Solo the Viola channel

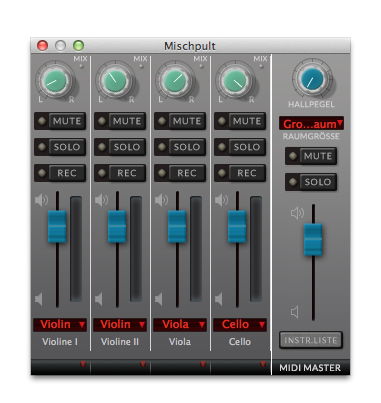point(180,147)
